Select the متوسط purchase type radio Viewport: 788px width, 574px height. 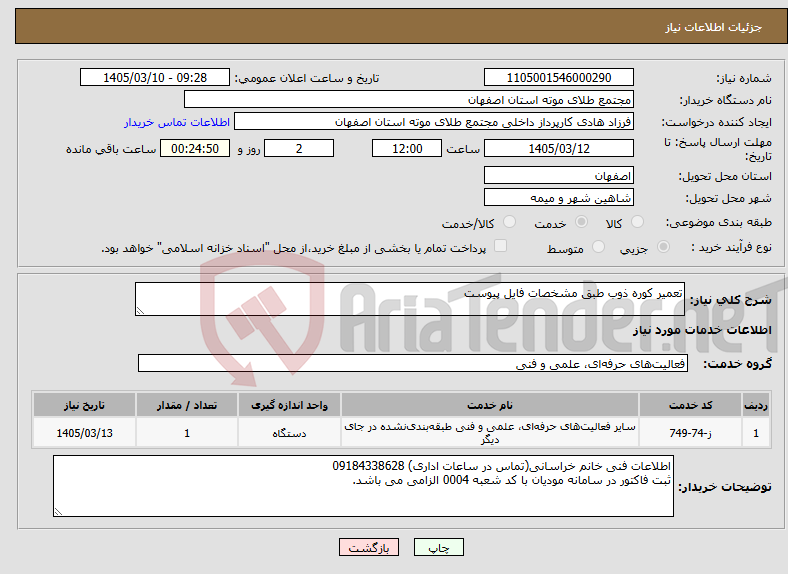point(598,247)
